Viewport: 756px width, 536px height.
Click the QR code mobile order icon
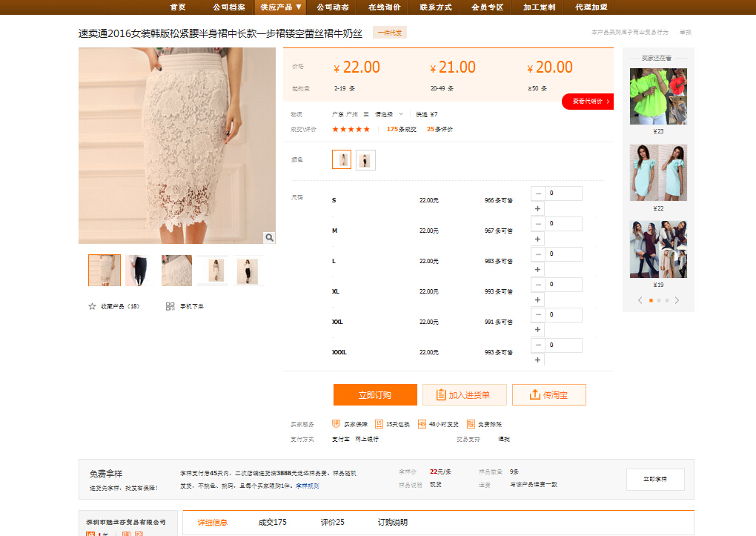pyautogui.click(x=170, y=306)
